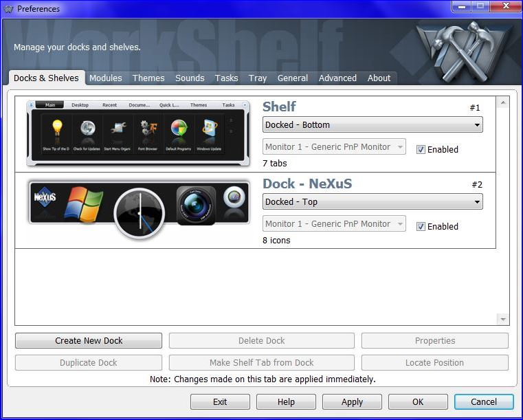
Task: Open dock Properties button
Action: point(435,340)
